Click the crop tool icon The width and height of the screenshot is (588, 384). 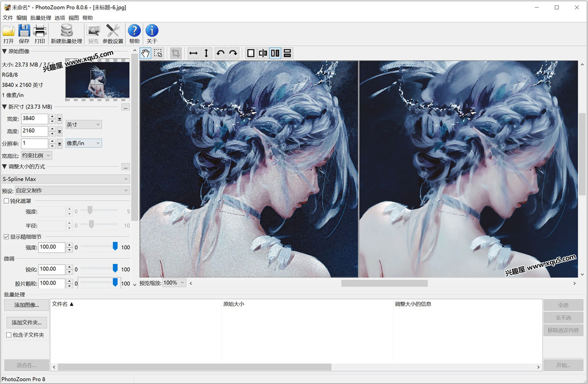pyautogui.click(x=176, y=53)
